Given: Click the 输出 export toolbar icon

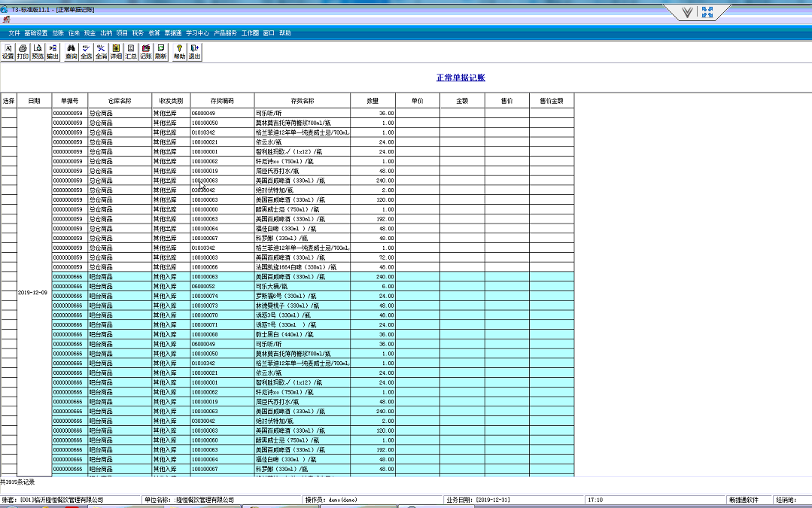Looking at the screenshot, I should point(53,52).
